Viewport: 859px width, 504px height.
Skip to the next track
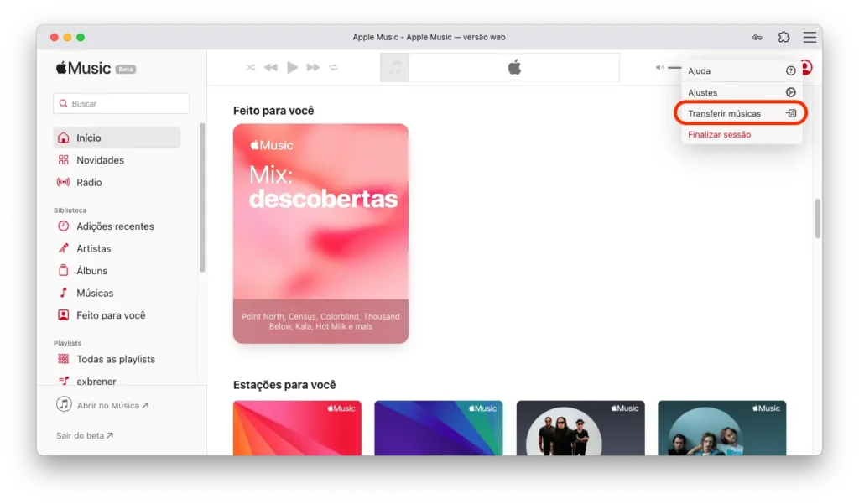pos(313,68)
